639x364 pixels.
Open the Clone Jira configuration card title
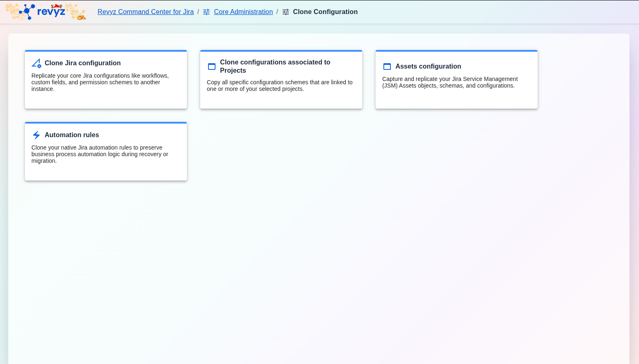coord(83,63)
